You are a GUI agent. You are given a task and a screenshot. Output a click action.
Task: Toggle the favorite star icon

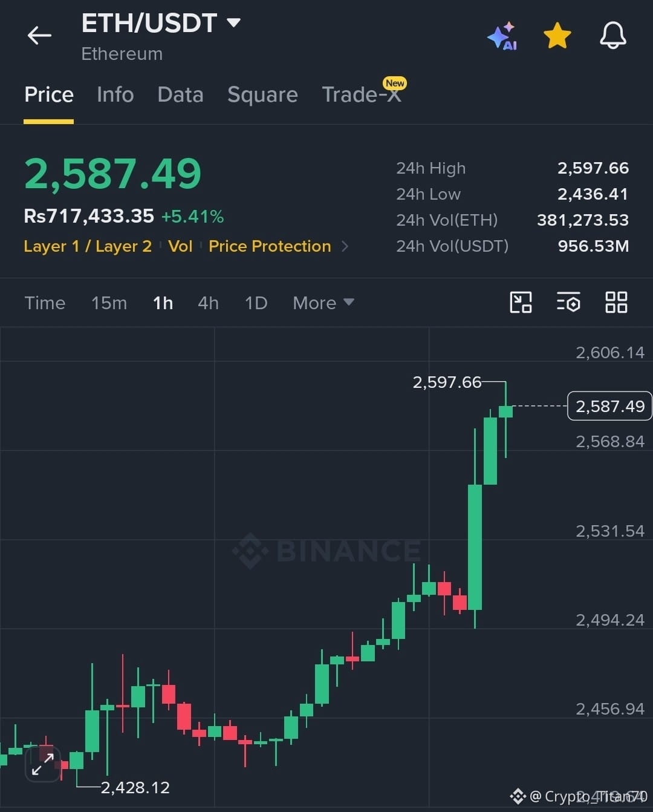(557, 36)
